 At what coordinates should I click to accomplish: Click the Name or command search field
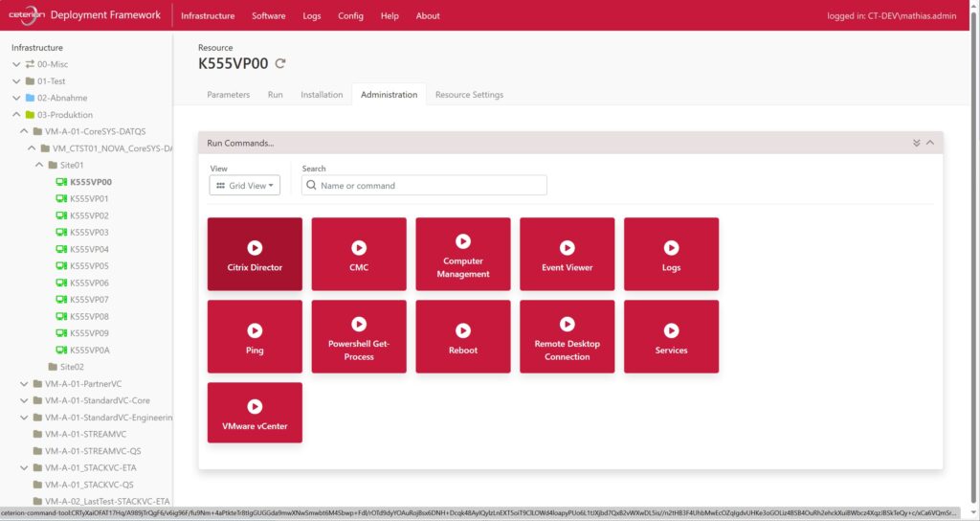click(424, 185)
